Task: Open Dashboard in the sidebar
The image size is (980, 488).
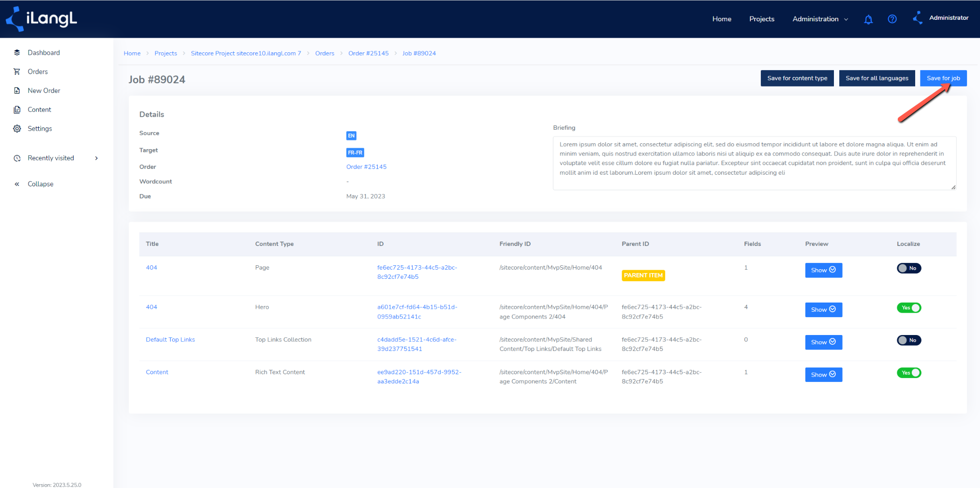Action: pyautogui.click(x=44, y=52)
